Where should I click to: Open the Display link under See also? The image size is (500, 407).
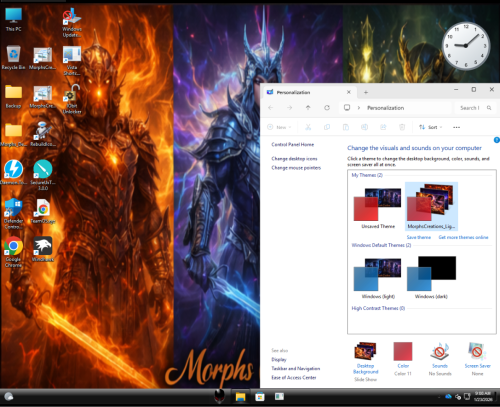[279, 359]
